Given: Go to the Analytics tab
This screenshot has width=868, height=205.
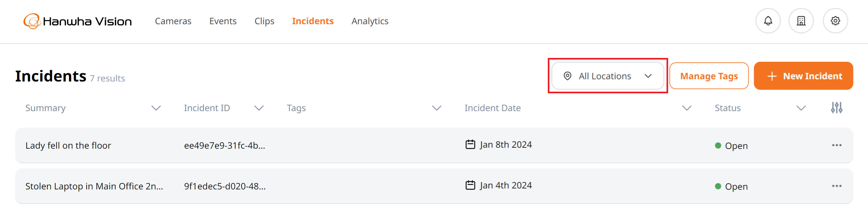Looking at the screenshot, I should pyautogui.click(x=370, y=21).
